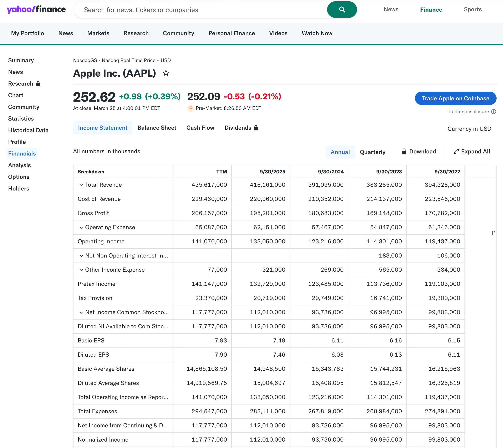Viewport: 503px width, 448px height.
Task: Open Historical Data from the sidebar
Action: (x=28, y=130)
